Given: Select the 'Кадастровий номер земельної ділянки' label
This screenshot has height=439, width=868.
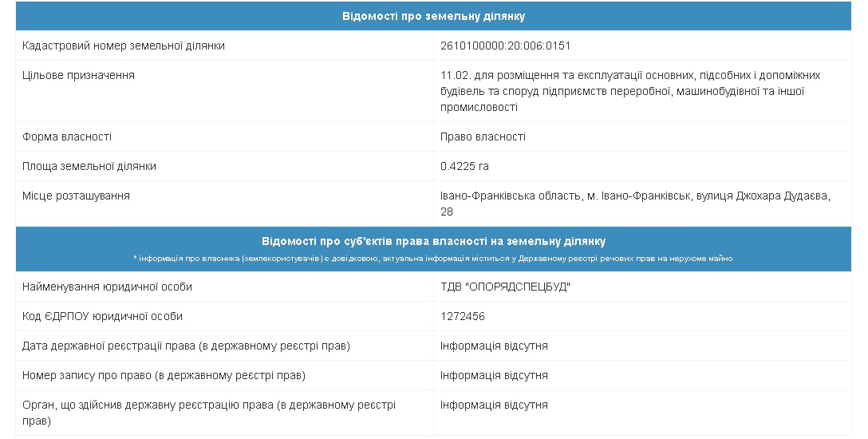Looking at the screenshot, I should pos(124,46).
